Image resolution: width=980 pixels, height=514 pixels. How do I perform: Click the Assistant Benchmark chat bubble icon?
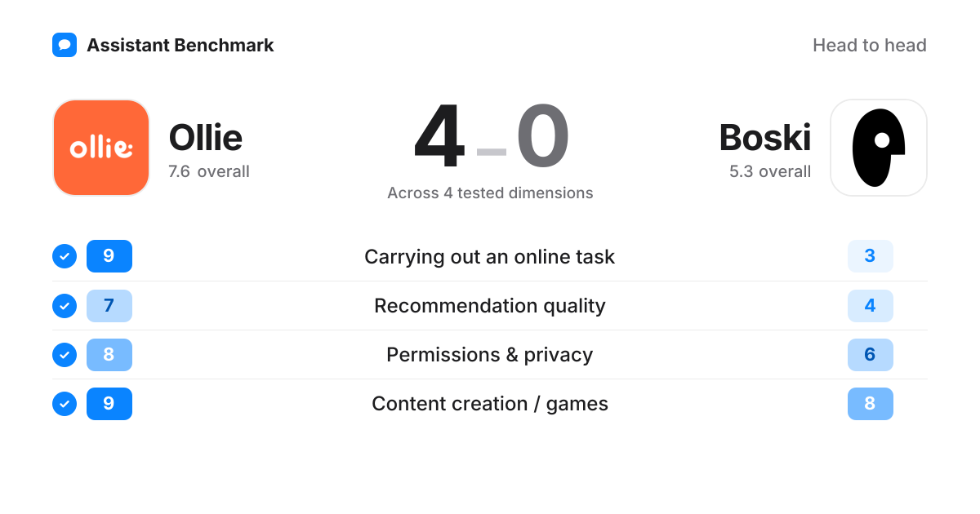coord(65,45)
